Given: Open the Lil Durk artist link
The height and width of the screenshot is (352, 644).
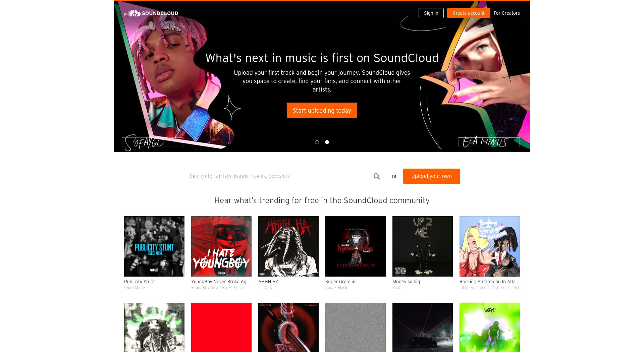Looking at the screenshot, I should [x=265, y=288].
